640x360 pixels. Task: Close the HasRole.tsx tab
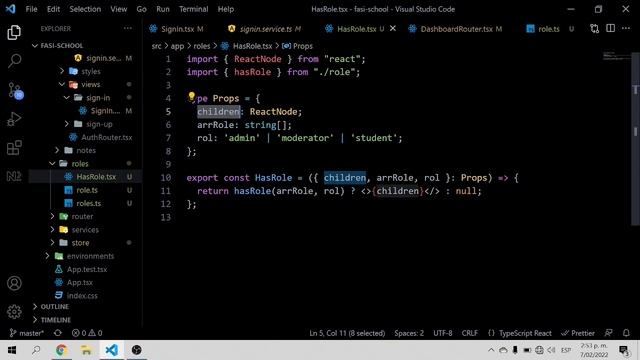393,29
